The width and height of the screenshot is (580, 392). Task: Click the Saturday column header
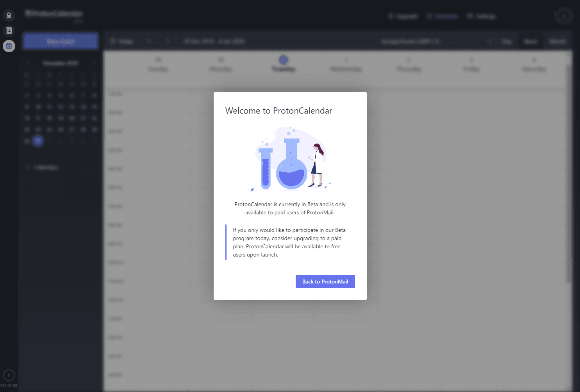[x=534, y=64]
